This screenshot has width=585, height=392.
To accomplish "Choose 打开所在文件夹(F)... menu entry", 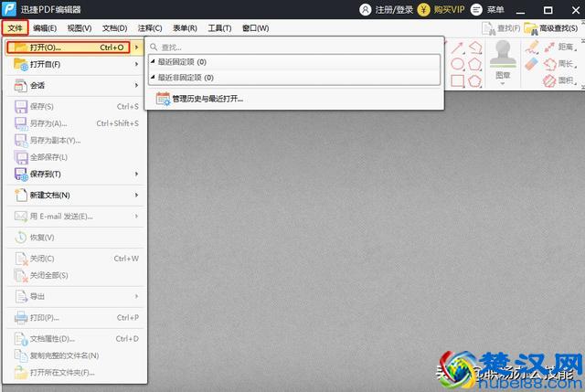I will point(75,372).
